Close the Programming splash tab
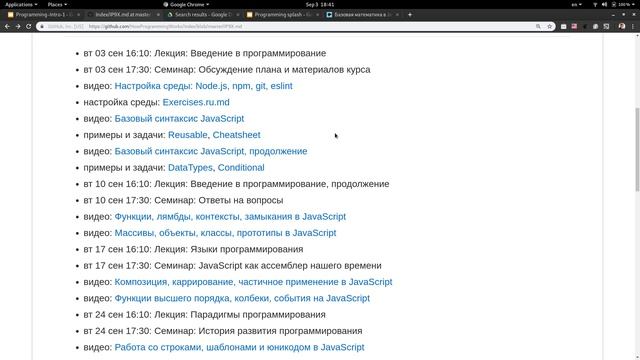 click(317, 14)
